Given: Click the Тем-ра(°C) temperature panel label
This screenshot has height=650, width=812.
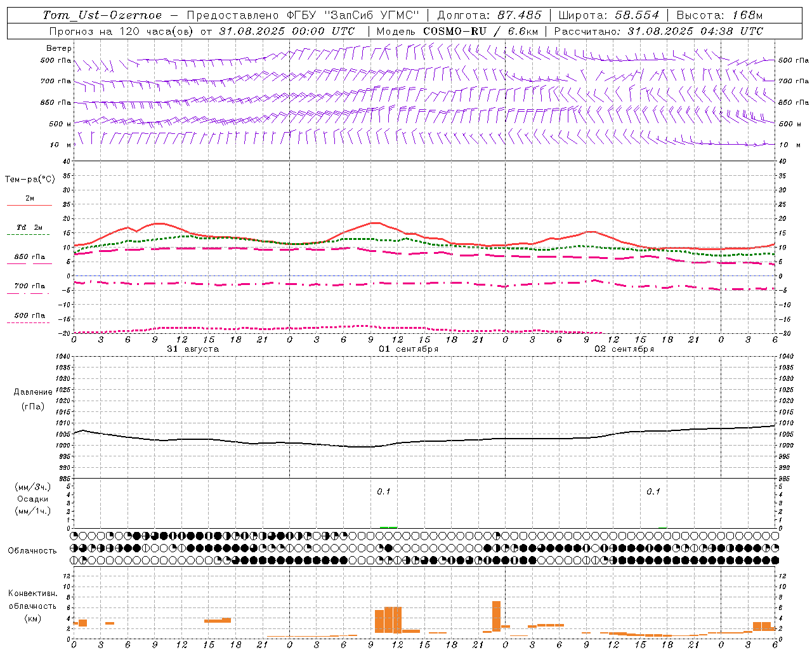Looking at the screenshot, I should point(30,179).
